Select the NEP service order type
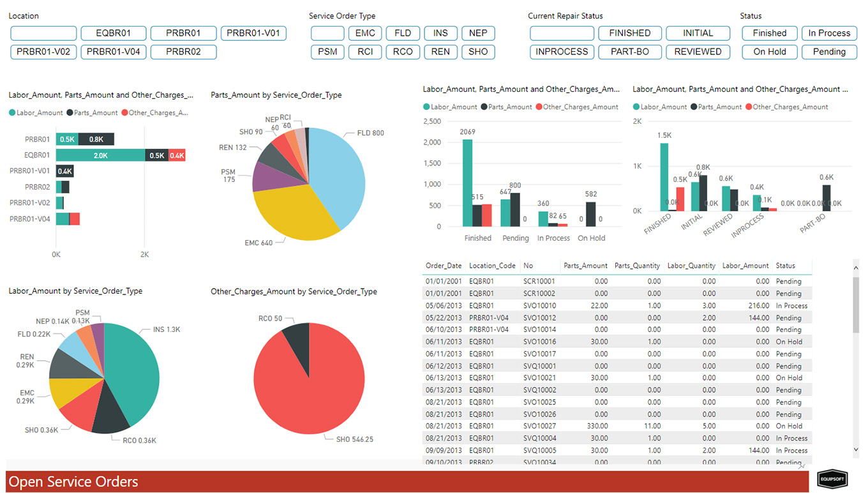 click(478, 33)
